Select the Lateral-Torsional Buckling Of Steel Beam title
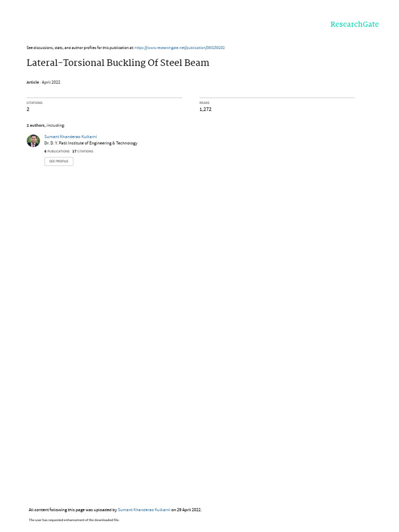The height and width of the screenshot is (532, 399). tap(118, 63)
